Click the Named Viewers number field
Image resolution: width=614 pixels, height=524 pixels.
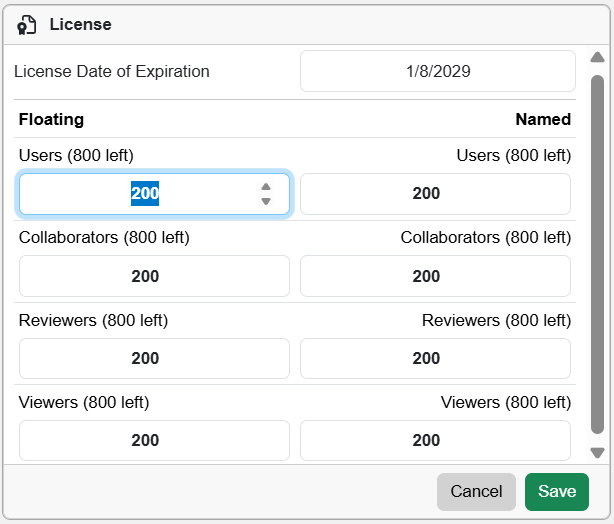435,440
